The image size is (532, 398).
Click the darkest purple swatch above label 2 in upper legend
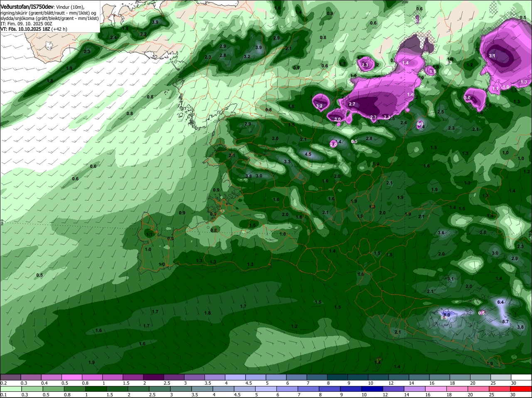153,377
